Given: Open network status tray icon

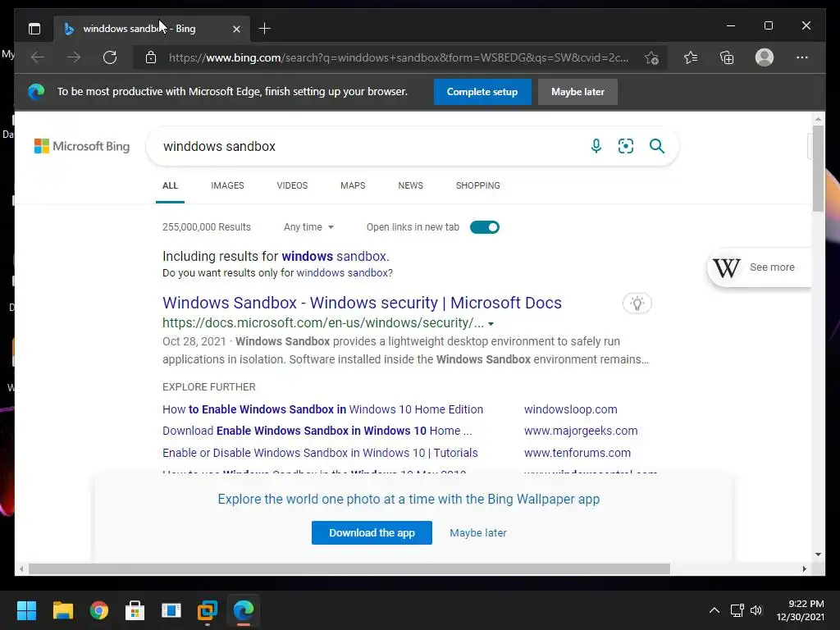Looking at the screenshot, I should coord(737,610).
